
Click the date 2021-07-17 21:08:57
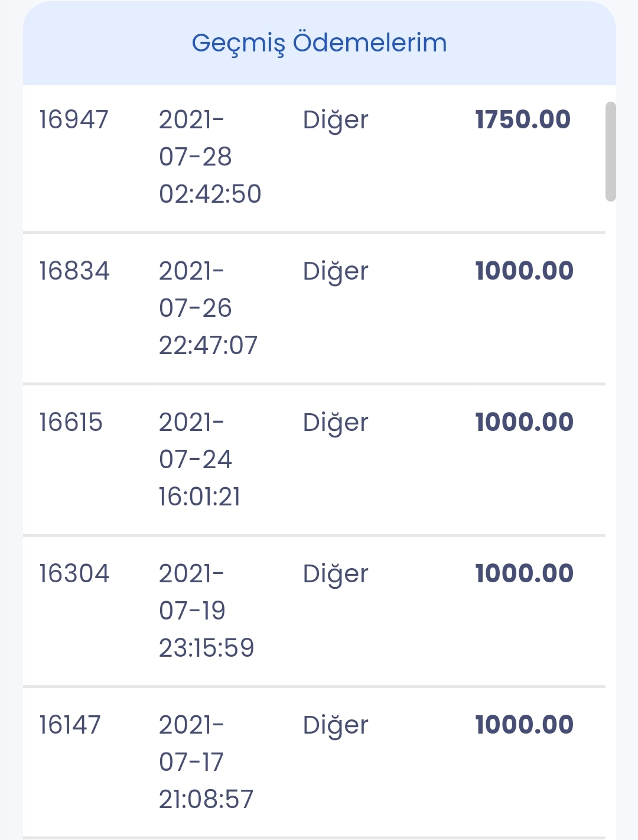point(206,762)
